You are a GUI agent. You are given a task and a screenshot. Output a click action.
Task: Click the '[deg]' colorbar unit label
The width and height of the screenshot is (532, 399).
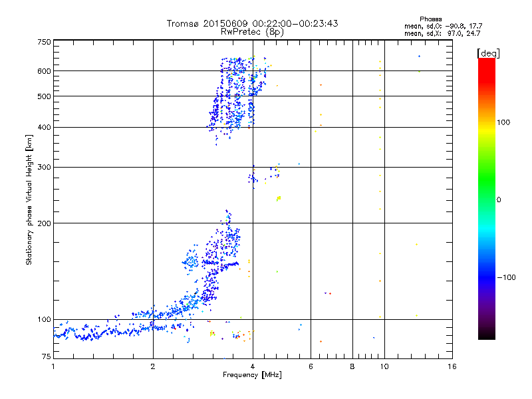coord(488,53)
